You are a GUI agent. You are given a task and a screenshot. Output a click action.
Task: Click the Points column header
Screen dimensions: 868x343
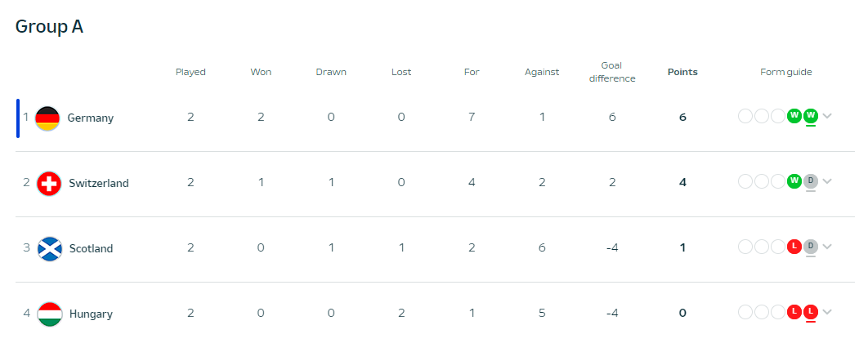(682, 72)
